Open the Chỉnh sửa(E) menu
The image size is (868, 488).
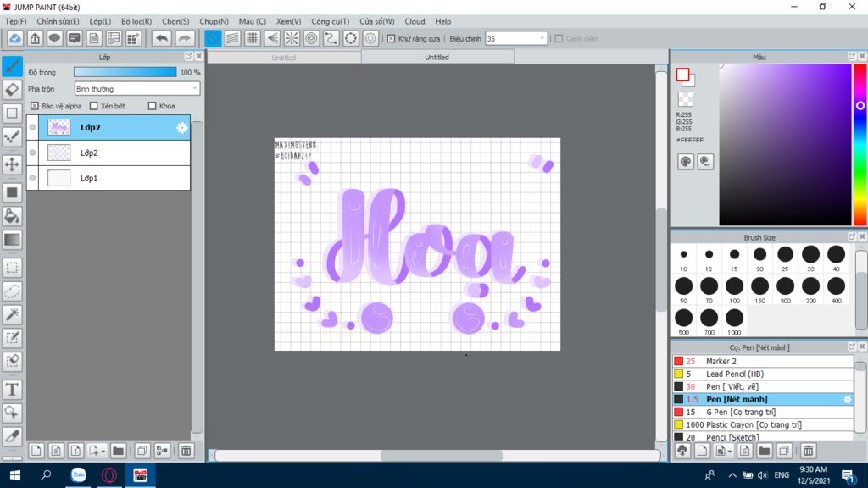[58, 21]
